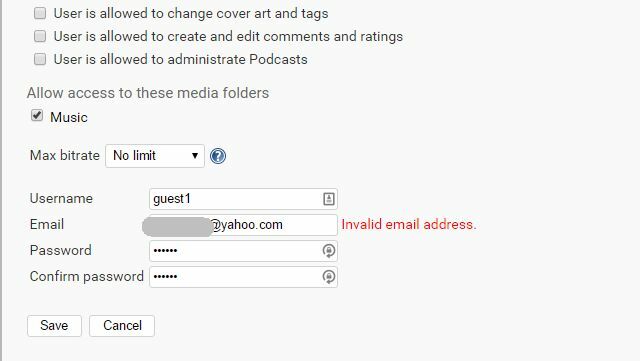Open the Max bitrate help icon
This screenshot has height=361, width=640.
point(218,156)
